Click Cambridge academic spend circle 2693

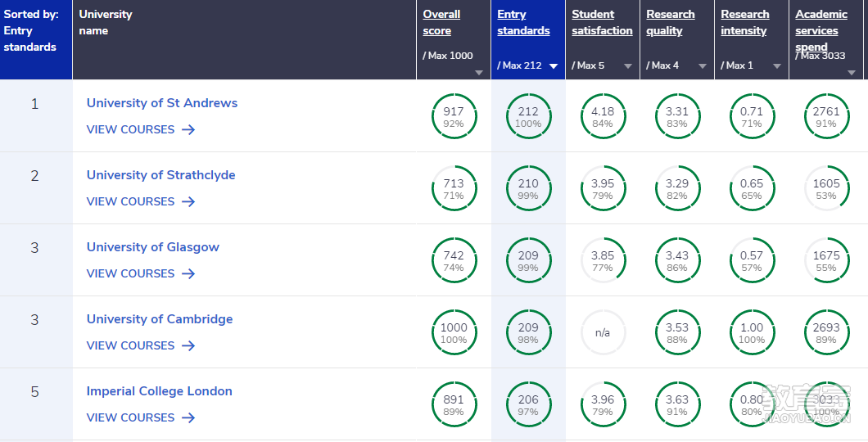point(826,332)
